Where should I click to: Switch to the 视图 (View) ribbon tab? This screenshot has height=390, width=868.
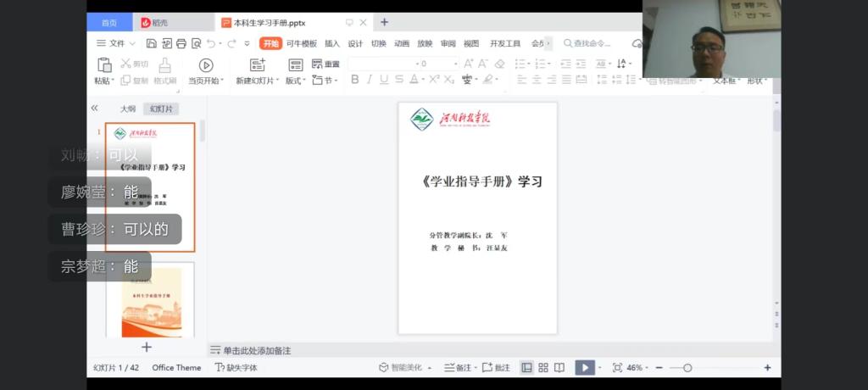(471, 43)
